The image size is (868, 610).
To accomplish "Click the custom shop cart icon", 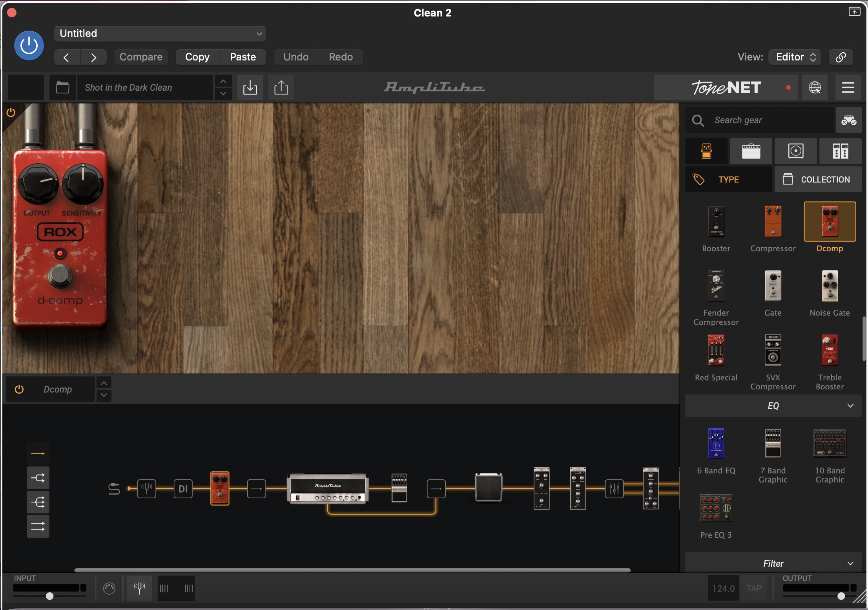I will pos(848,120).
